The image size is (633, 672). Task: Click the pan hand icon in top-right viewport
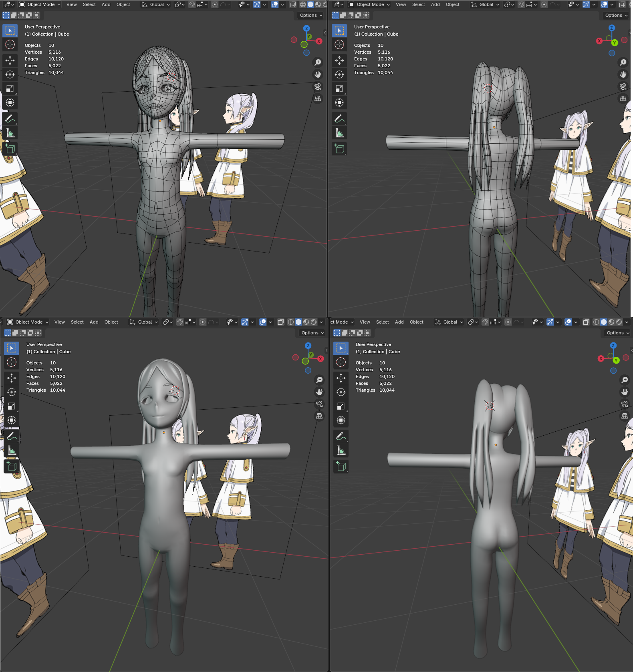623,74
